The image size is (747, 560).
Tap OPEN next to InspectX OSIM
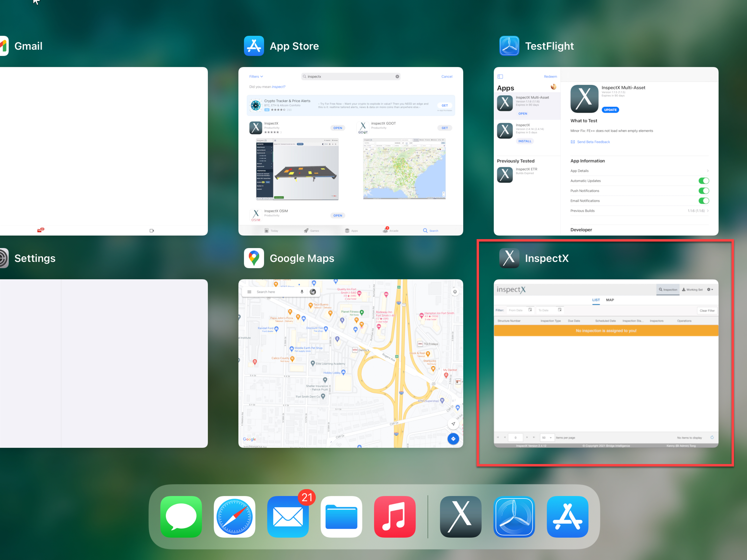338,215
